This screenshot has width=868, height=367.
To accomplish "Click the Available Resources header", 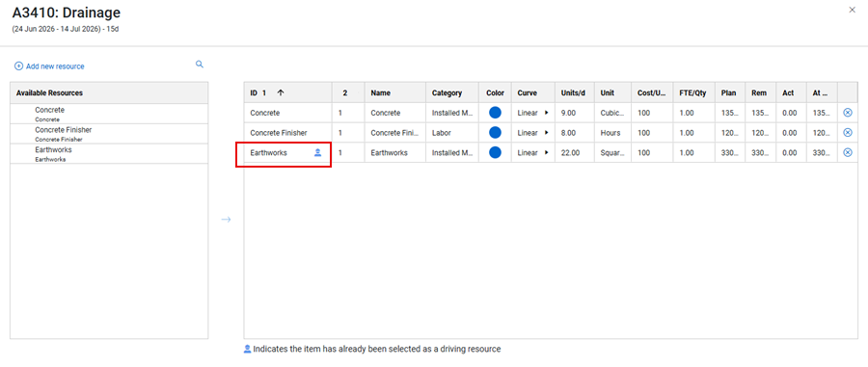I will [x=109, y=92].
